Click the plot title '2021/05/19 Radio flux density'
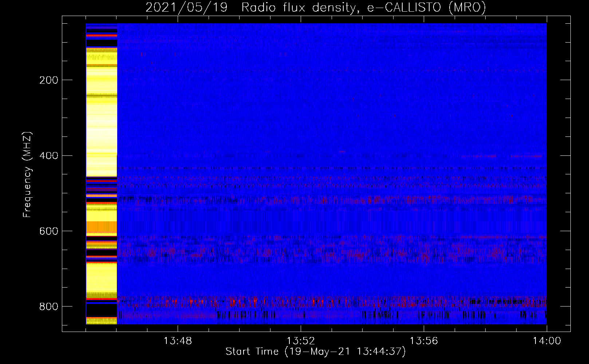This screenshot has height=364, width=589. (316, 7)
